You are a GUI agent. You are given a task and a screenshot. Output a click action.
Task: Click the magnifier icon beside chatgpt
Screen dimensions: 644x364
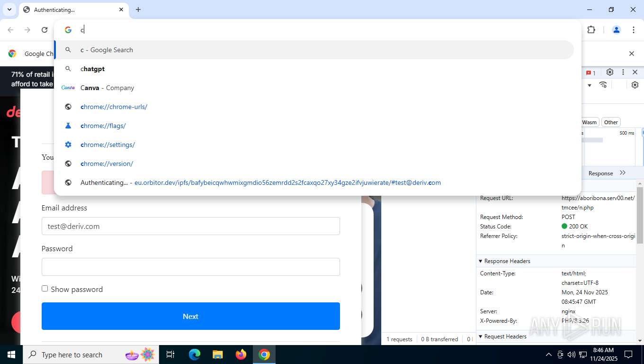click(x=68, y=69)
